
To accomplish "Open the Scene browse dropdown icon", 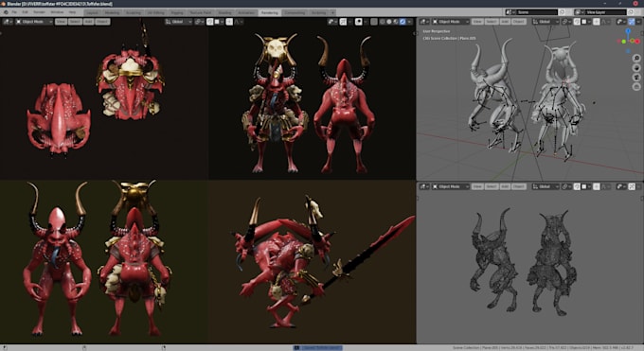I will (x=510, y=12).
